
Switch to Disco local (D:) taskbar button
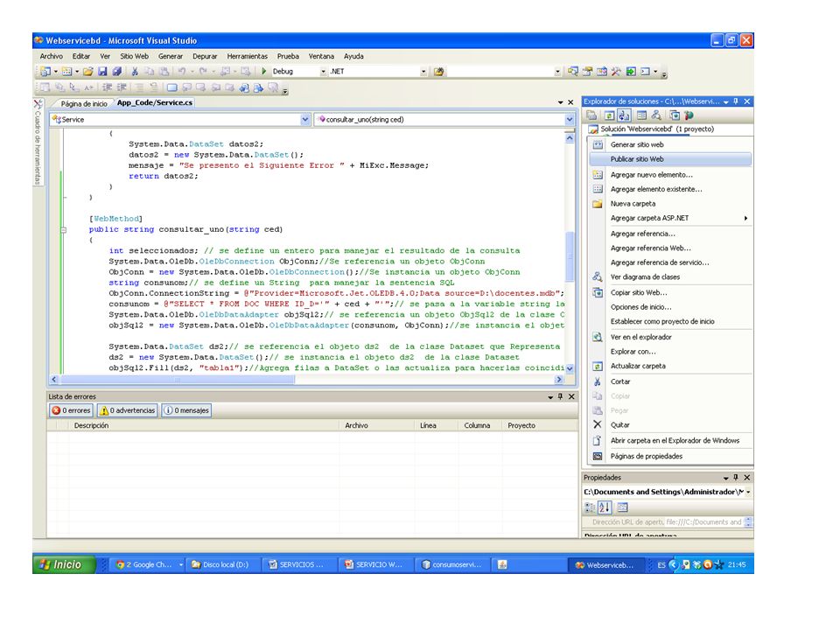[x=224, y=564]
